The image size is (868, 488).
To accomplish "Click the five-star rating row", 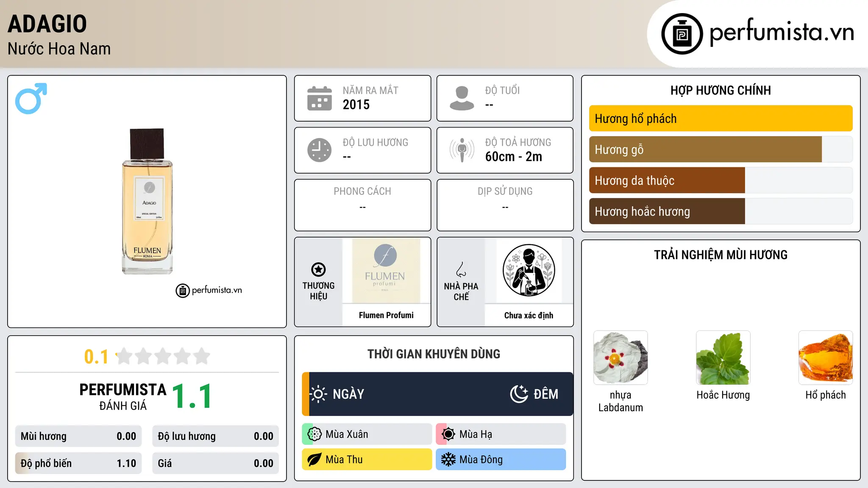I will pyautogui.click(x=163, y=356).
